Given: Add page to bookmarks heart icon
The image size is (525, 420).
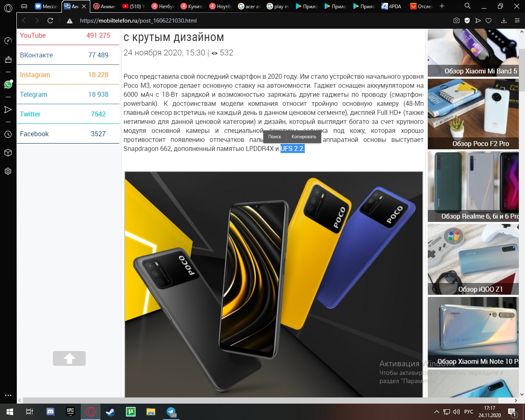Looking at the screenshot, I should click(x=488, y=21).
